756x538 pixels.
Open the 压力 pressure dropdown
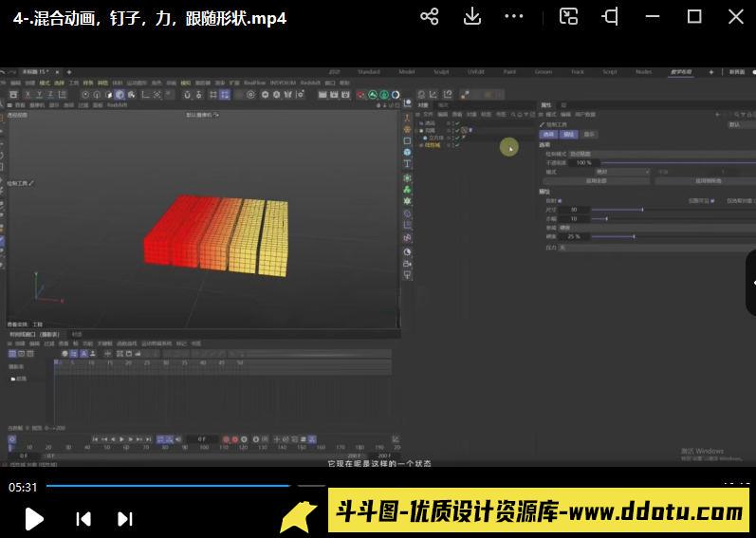pyautogui.click(x=657, y=248)
